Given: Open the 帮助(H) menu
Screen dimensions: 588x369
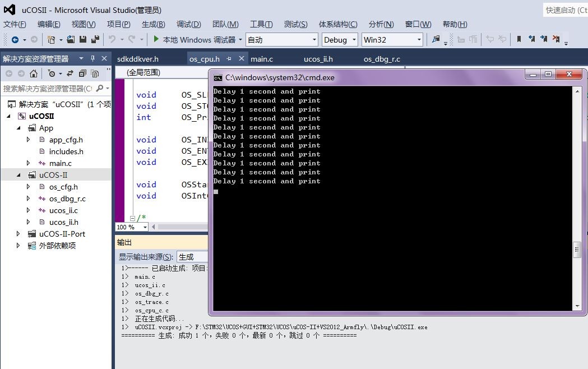Looking at the screenshot, I should point(455,24).
